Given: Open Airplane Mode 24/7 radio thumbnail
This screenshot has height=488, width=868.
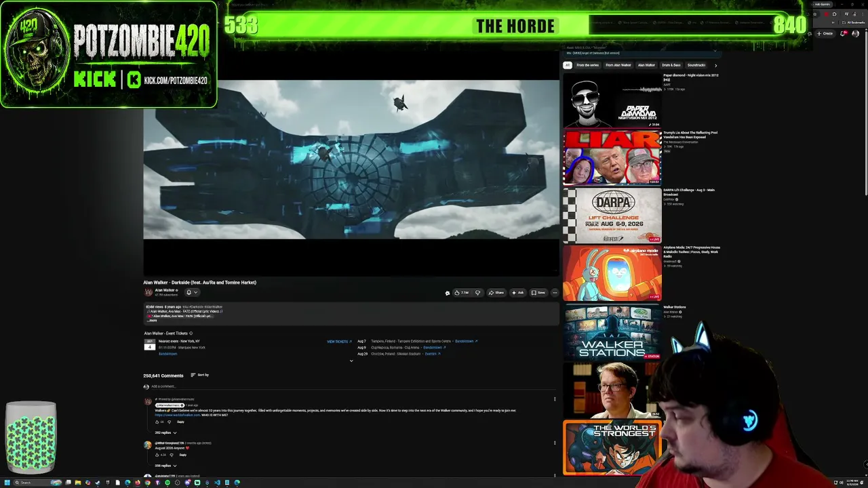Looking at the screenshot, I should tap(612, 273).
